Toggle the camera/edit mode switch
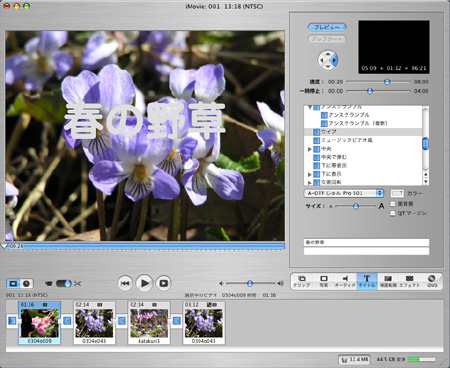 pyautogui.click(x=64, y=284)
